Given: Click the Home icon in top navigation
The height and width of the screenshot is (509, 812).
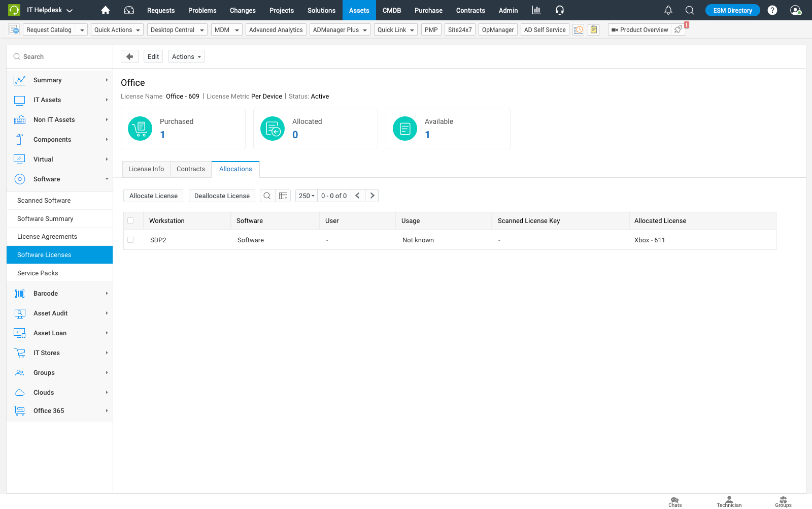Looking at the screenshot, I should [x=106, y=10].
